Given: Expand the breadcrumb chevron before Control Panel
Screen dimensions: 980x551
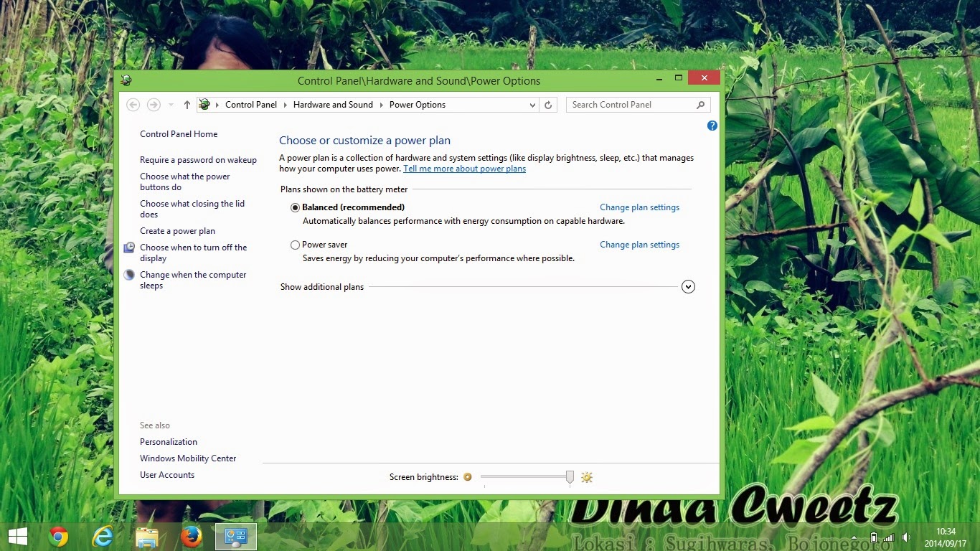Looking at the screenshot, I should pyautogui.click(x=217, y=105).
